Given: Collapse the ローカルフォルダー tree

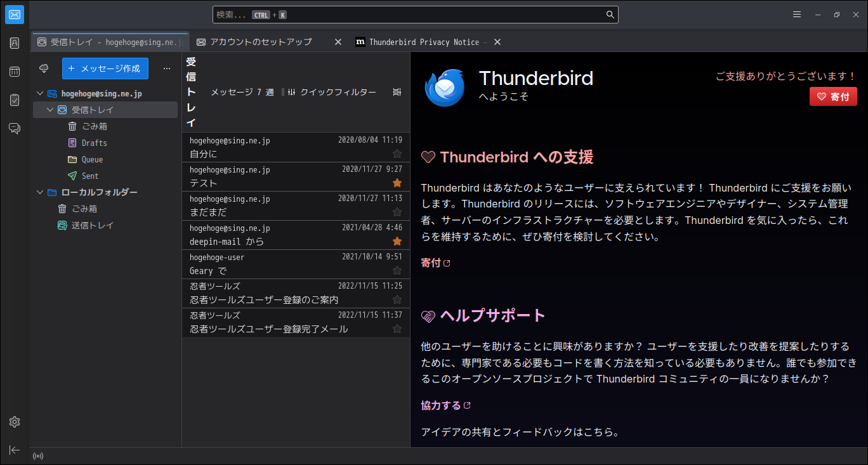Looking at the screenshot, I should 41,192.
